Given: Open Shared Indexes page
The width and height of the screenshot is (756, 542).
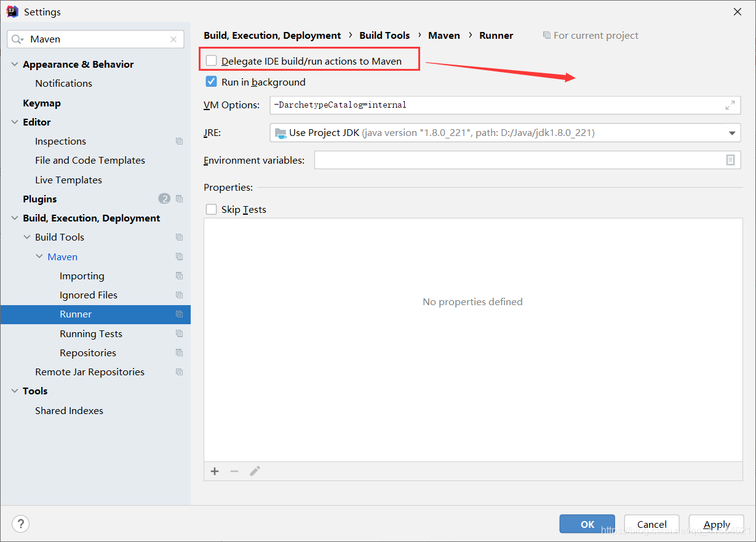Looking at the screenshot, I should point(69,410).
